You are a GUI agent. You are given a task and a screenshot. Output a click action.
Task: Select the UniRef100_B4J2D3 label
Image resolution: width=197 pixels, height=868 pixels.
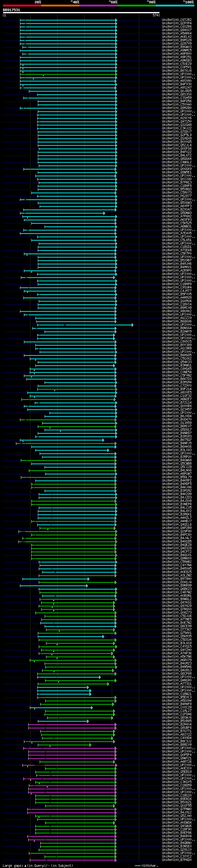(177, 497)
